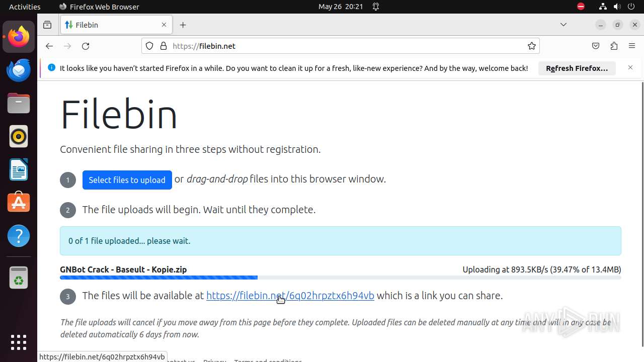The image size is (644, 362).
Task: Open the Firefox Web Browser app menu
Action: [99, 7]
